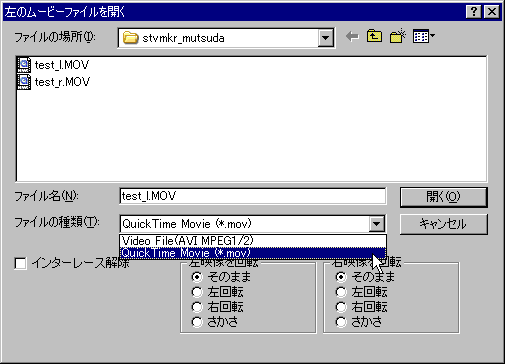Select さかさ in right image rotation group
The width and height of the screenshot is (505, 364).
tap(341, 322)
